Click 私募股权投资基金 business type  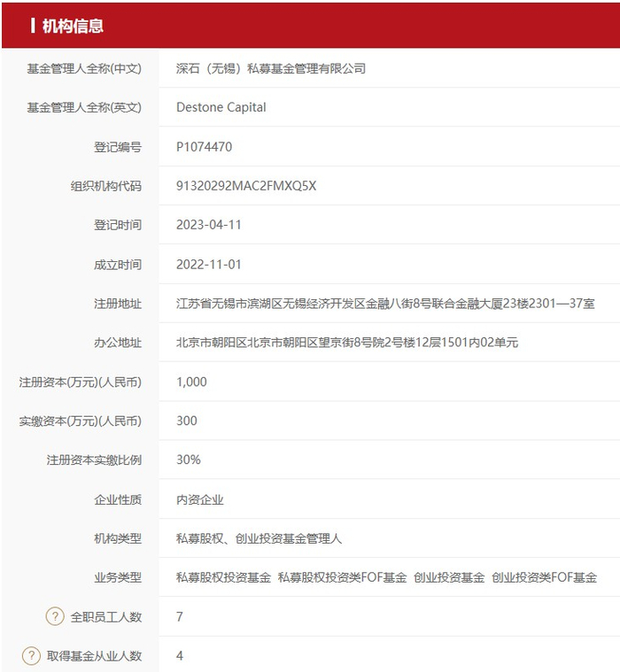[223, 577]
